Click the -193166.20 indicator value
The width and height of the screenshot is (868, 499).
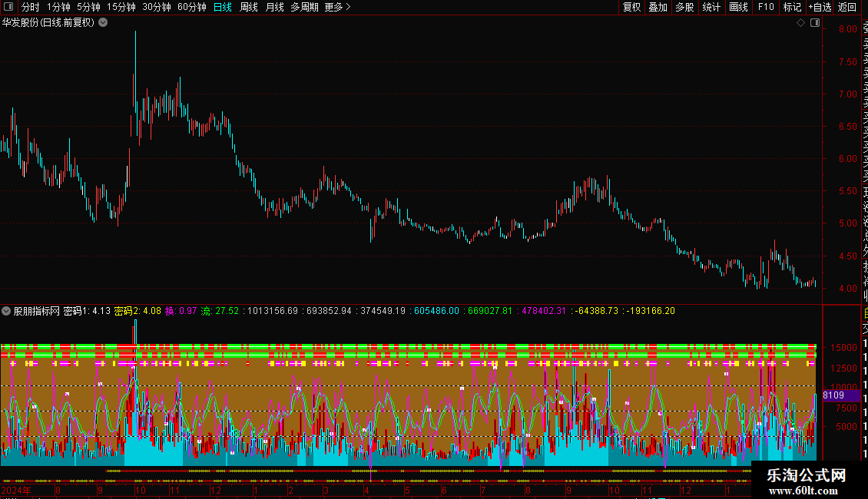[649, 311]
